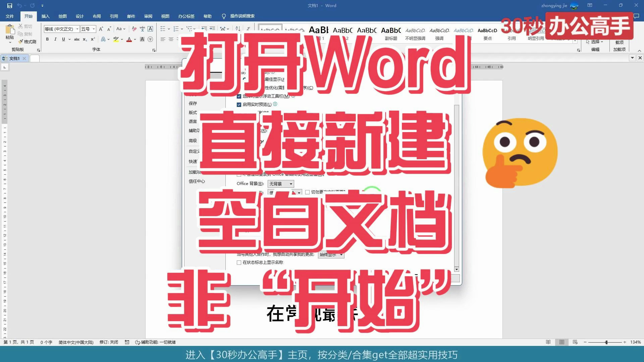Toggle Bold formatting
Viewport: 644px width, 362px height.
(47, 39)
